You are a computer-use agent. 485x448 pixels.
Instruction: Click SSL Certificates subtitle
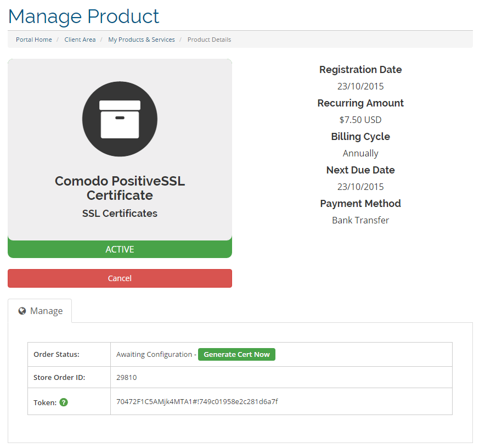[x=120, y=214]
